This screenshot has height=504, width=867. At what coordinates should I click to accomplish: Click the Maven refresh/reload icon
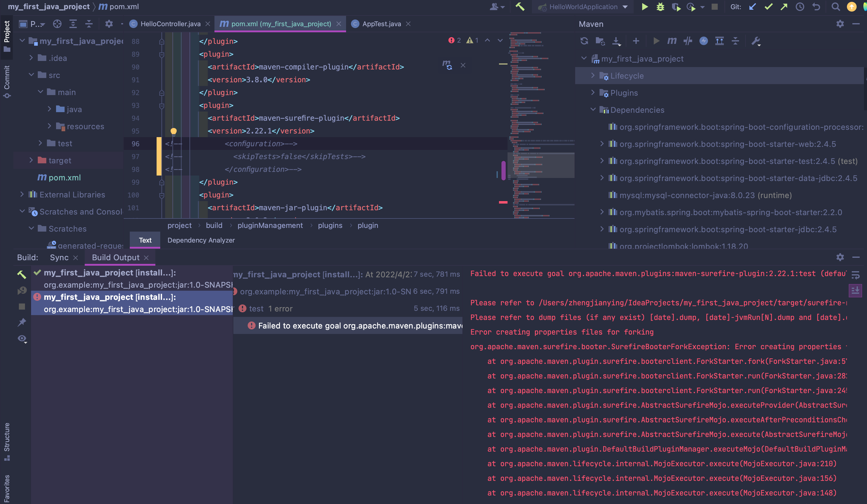point(585,40)
